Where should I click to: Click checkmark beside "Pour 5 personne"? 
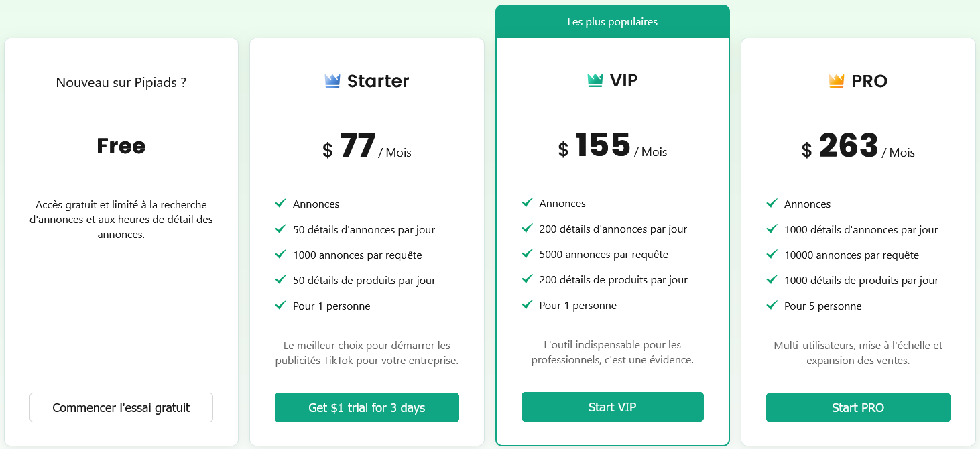772,306
